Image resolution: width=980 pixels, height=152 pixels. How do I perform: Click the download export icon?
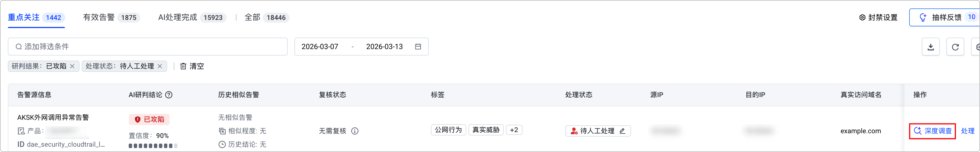[930, 47]
